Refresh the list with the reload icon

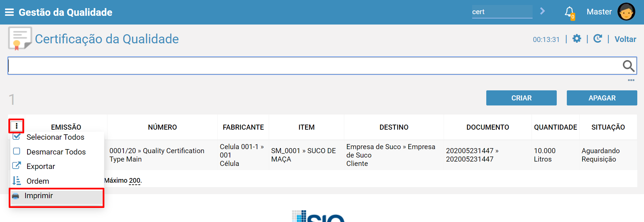coord(598,39)
